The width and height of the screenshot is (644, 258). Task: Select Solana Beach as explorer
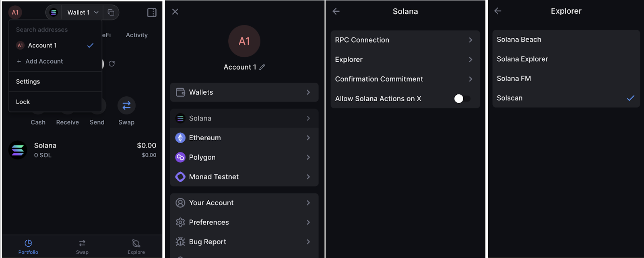[x=566, y=40]
